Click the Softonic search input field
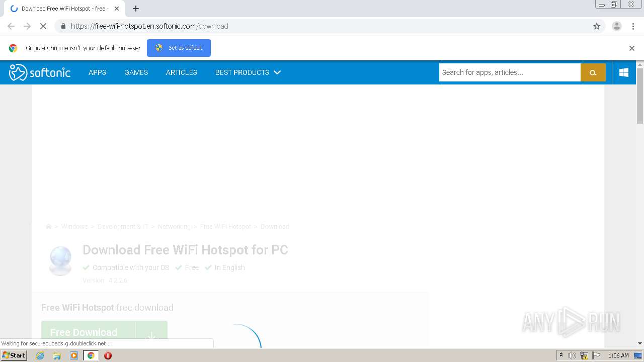This screenshot has height=362, width=644. 510,72
